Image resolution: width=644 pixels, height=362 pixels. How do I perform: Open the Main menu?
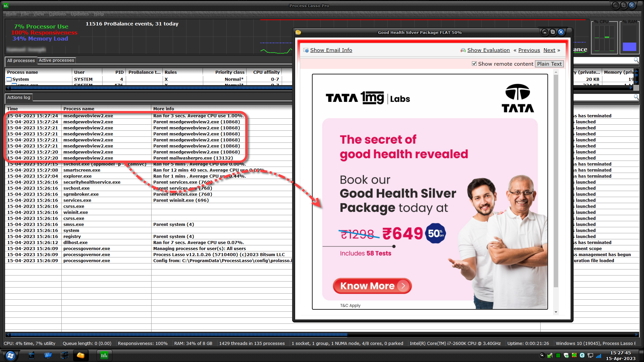(11, 14)
